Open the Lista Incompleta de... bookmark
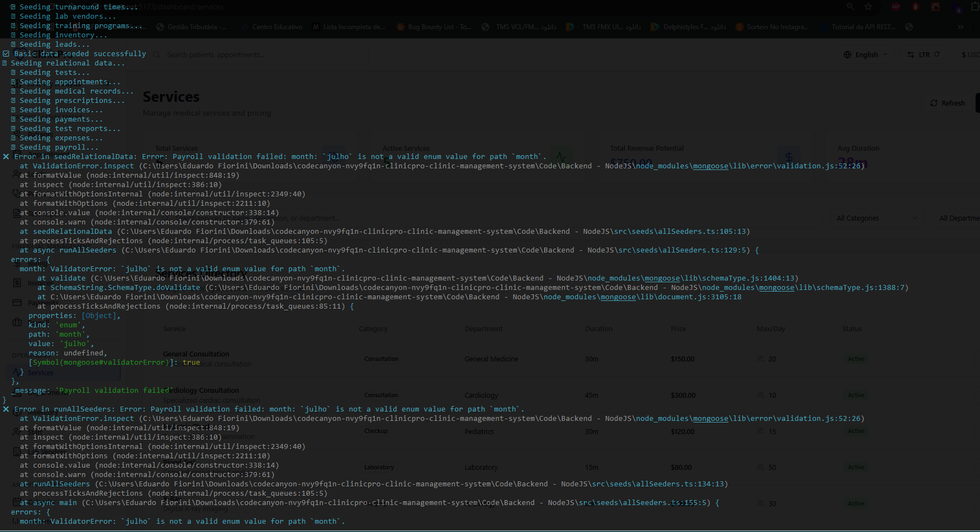This screenshot has width=980, height=532. (349, 26)
